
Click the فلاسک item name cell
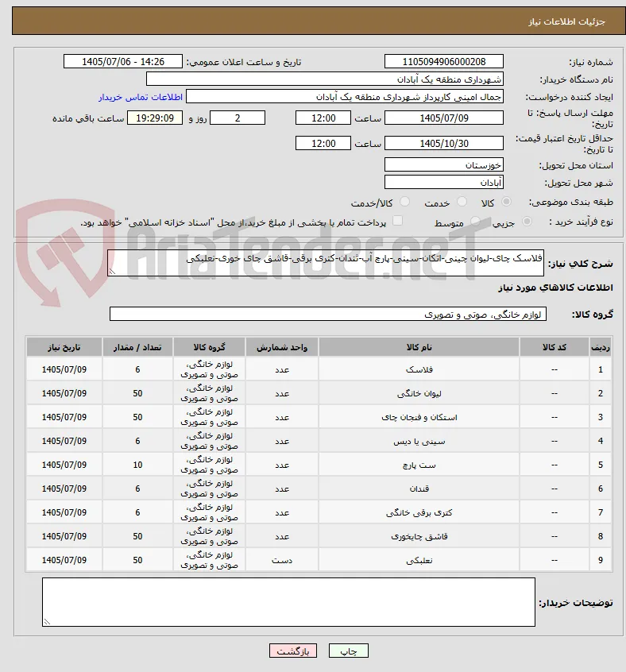(419, 369)
